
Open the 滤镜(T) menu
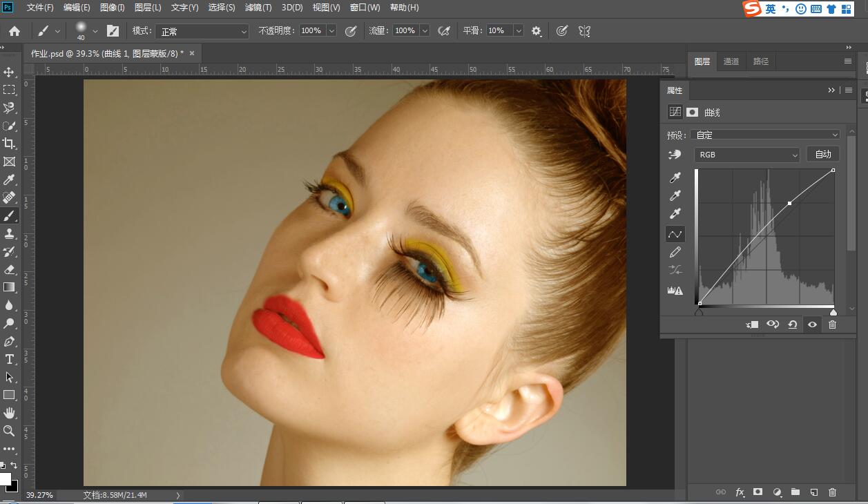(x=258, y=8)
